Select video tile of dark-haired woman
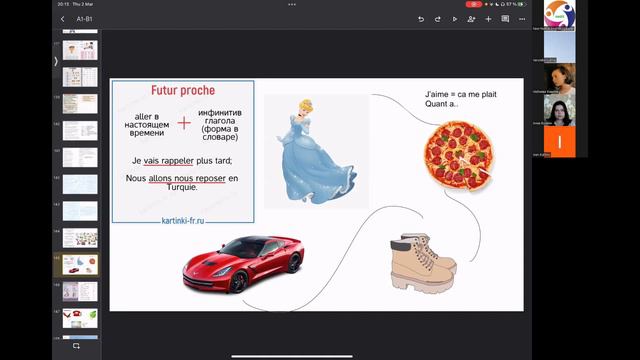Screen dimensions: 640x360 point(560,110)
